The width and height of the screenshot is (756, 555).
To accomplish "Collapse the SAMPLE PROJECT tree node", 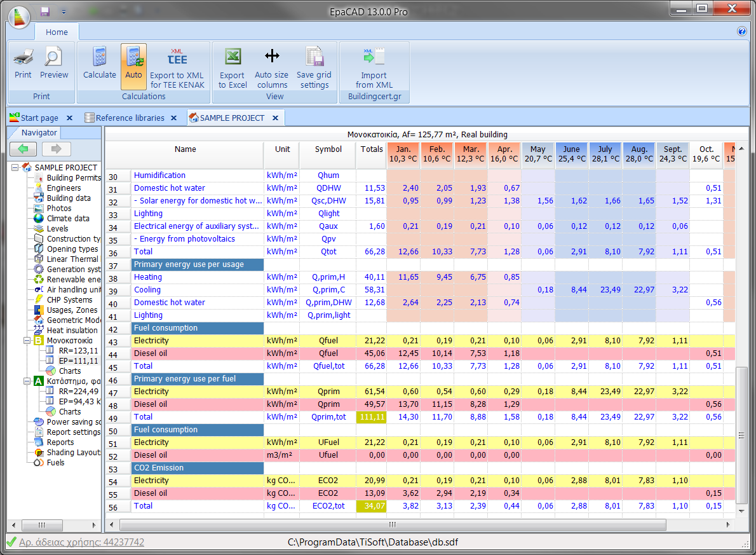I will click(x=16, y=168).
